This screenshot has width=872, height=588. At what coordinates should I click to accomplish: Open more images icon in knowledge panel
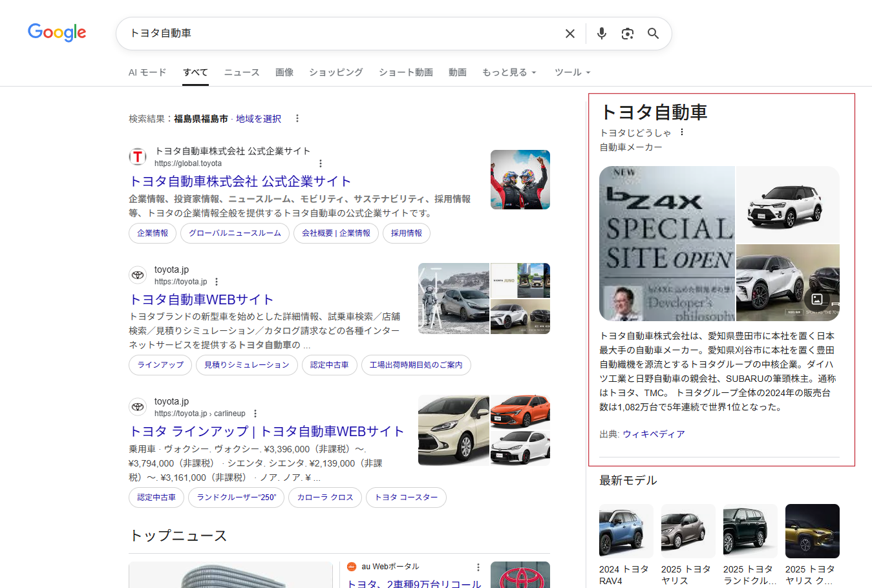(x=817, y=299)
